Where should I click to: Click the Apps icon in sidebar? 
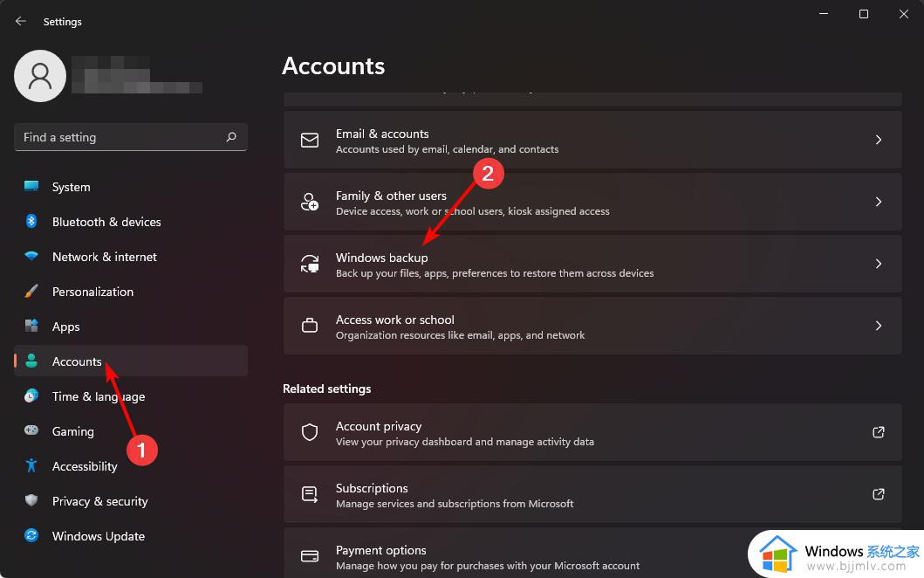[x=31, y=326]
